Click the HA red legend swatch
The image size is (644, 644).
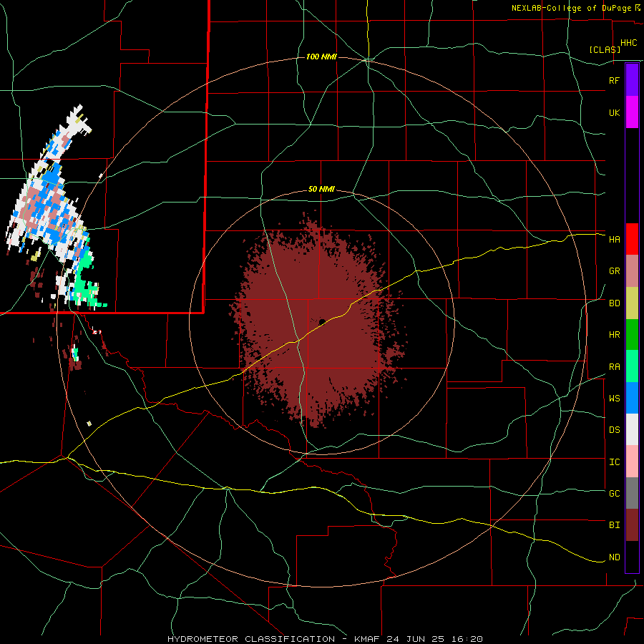(x=632, y=239)
